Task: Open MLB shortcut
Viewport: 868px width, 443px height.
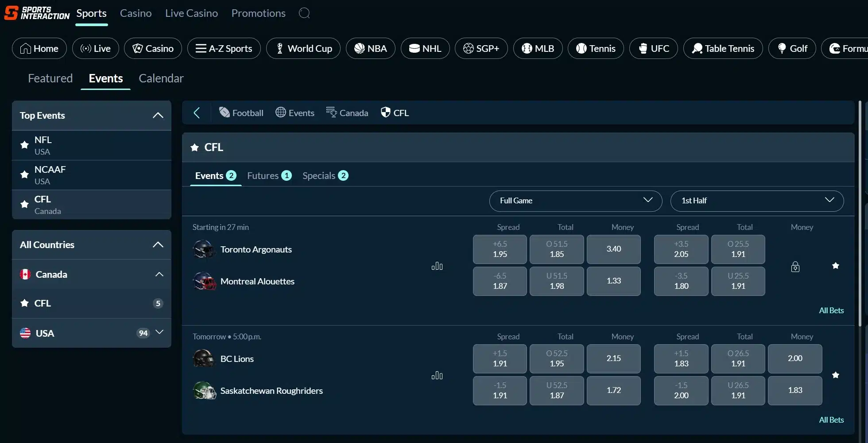Action: (x=538, y=48)
